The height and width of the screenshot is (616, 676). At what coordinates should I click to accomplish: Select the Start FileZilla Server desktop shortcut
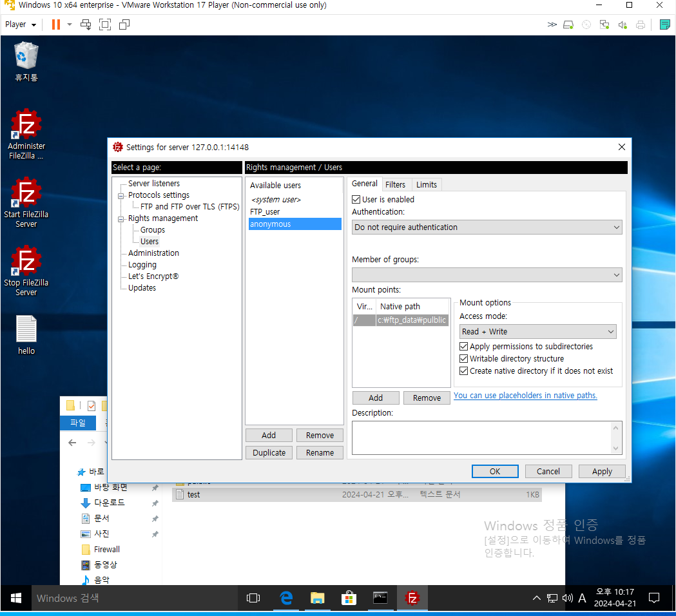pyautogui.click(x=26, y=202)
